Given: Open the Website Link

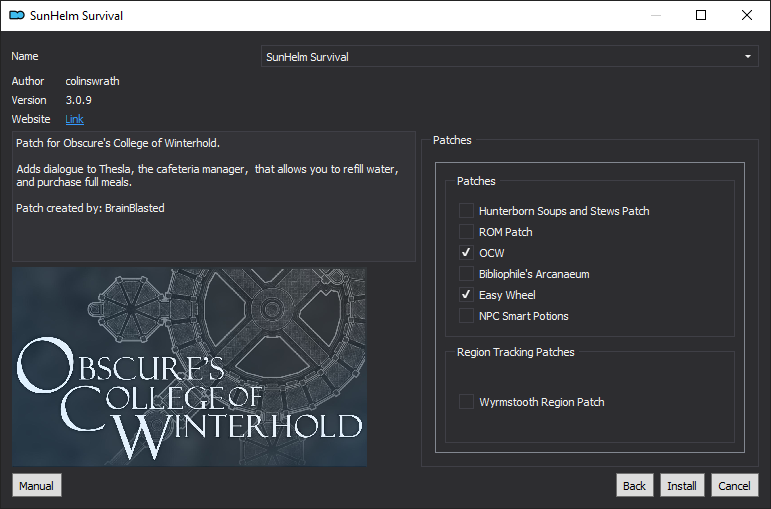Looking at the screenshot, I should [74, 119].
